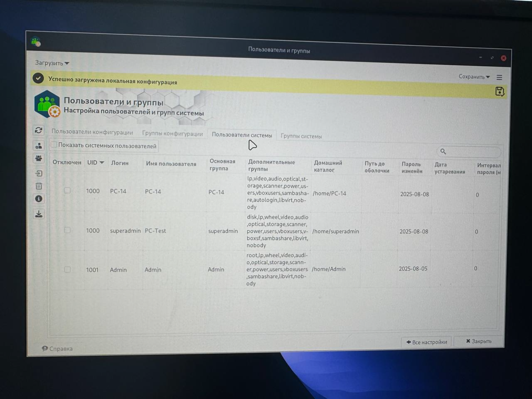532x399 pixels.
Task: Click the 'Домашний каталог' column header
Action: click(x=328, y=166)
